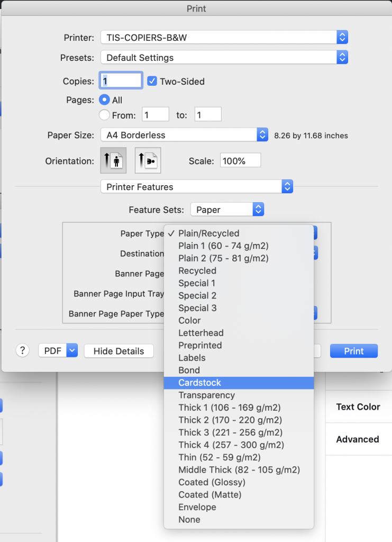Uncheck the Two-Sided checkbox
The image size is (392, 542).
pos(152,81)
